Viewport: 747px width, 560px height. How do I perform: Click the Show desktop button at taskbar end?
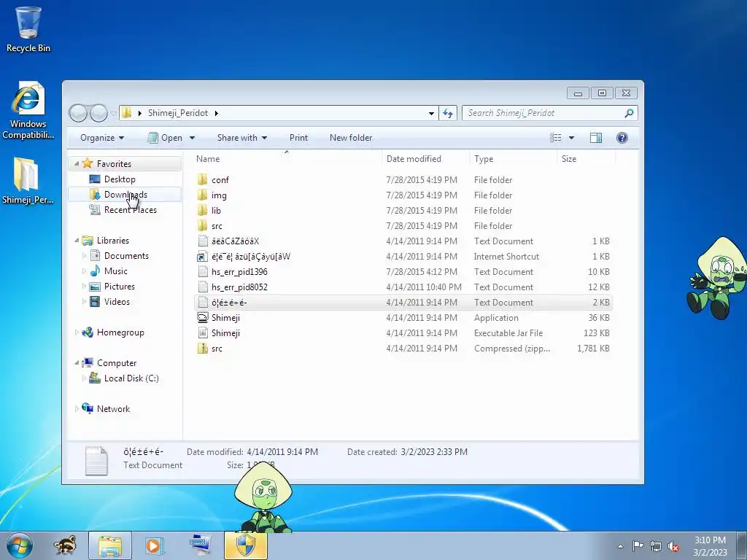(x=742, y=545)
